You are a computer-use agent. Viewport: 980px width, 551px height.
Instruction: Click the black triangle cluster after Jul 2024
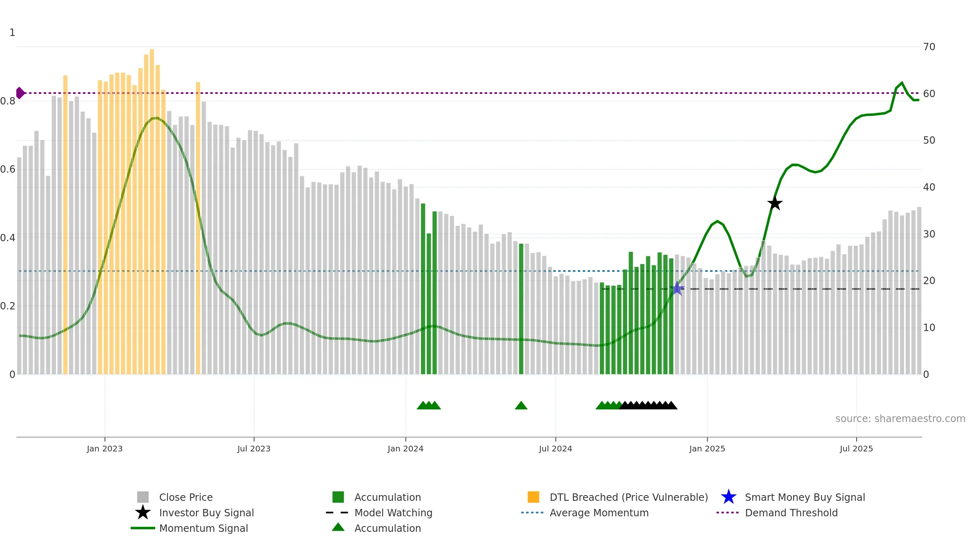point(648,405)
